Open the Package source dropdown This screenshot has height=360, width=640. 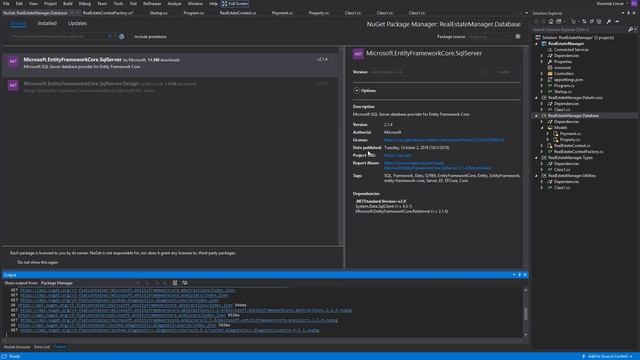pyautogui.click(x=489, y=36)
